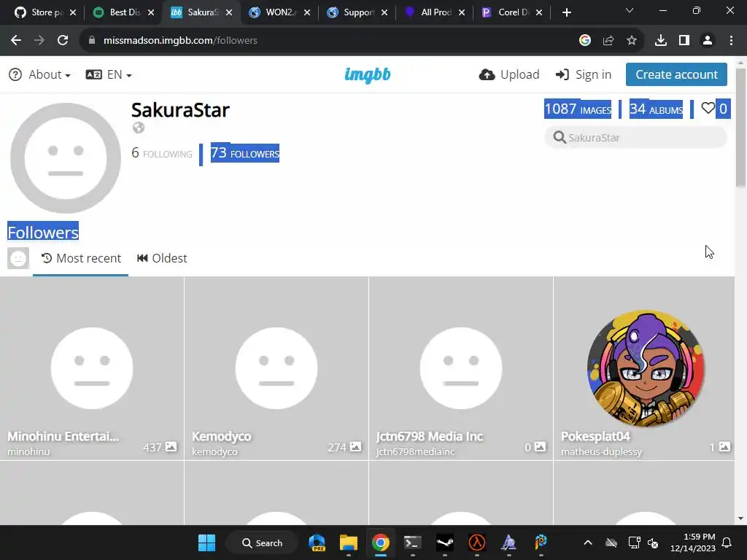Click the heart likes counter
The width and height of the screenshot is (747, 560).
click(x=715, y=109)
